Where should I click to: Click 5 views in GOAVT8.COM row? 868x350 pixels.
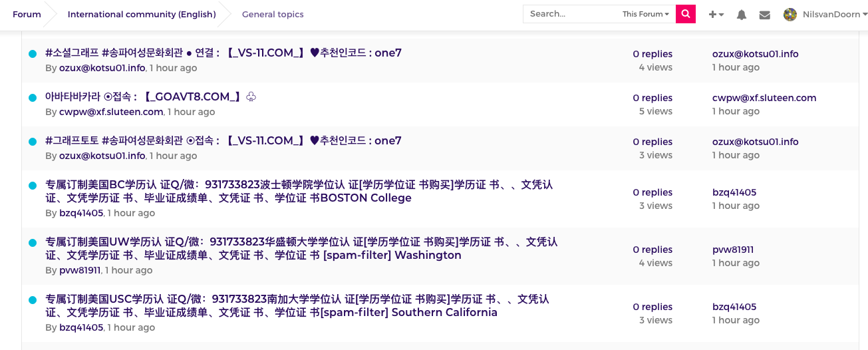point(656,111)
